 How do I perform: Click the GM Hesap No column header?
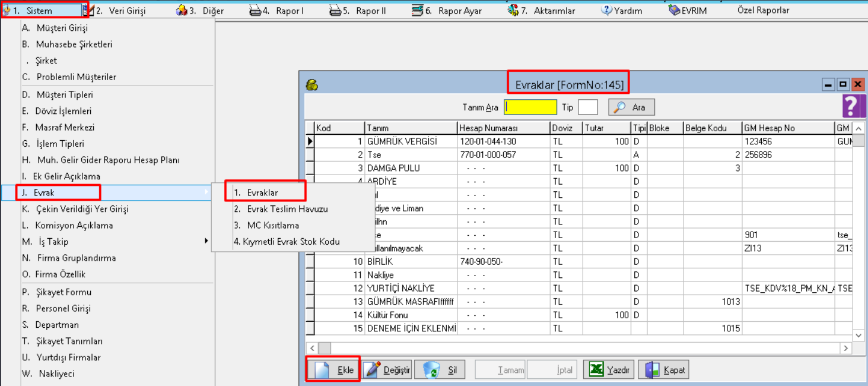point(788,128)
